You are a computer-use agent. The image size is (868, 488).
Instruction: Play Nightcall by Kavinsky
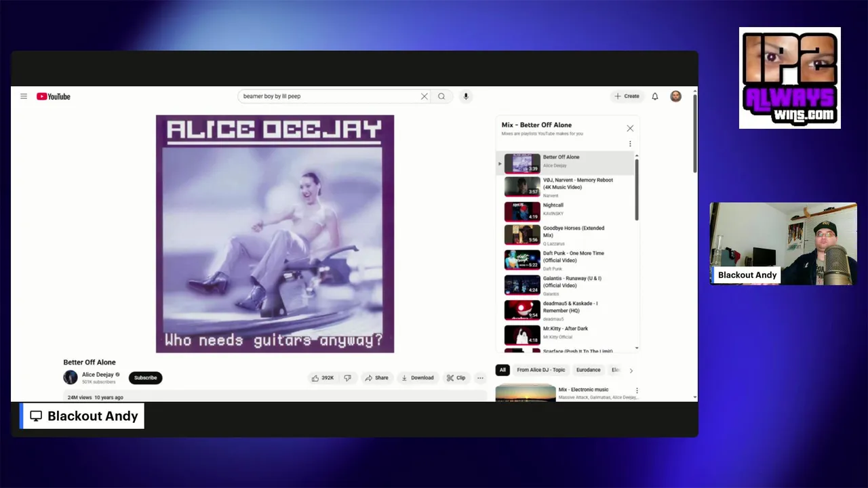(x=566, y=211)
